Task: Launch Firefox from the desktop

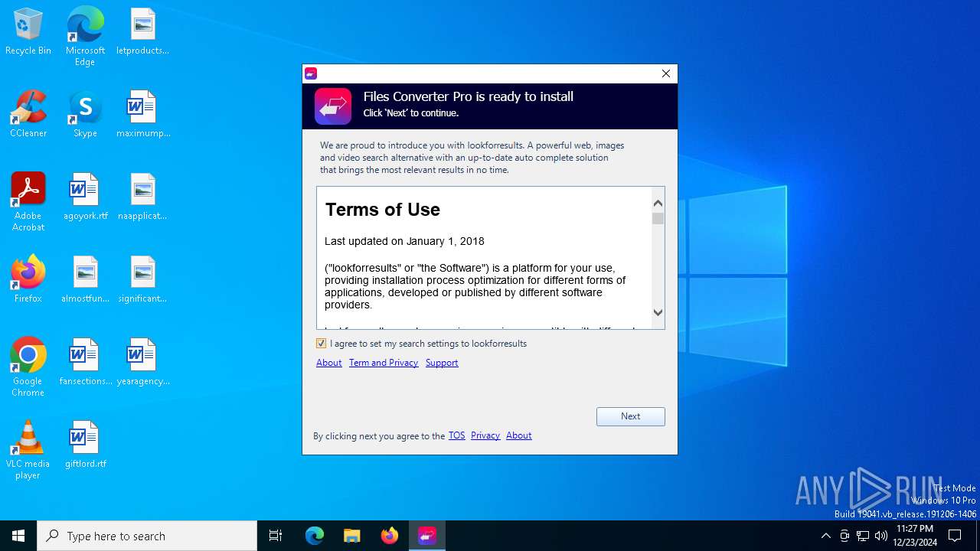Action: pos(28,280)
